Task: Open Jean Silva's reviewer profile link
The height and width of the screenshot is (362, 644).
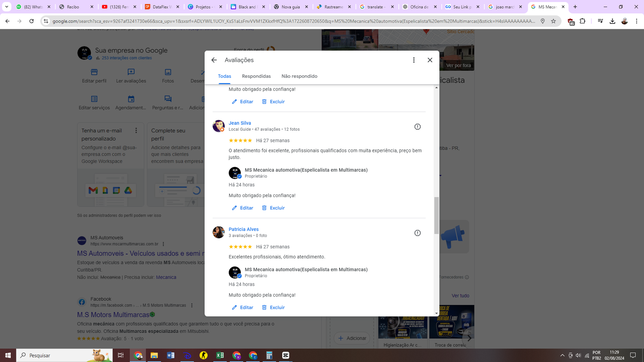Action: (240, 123)
